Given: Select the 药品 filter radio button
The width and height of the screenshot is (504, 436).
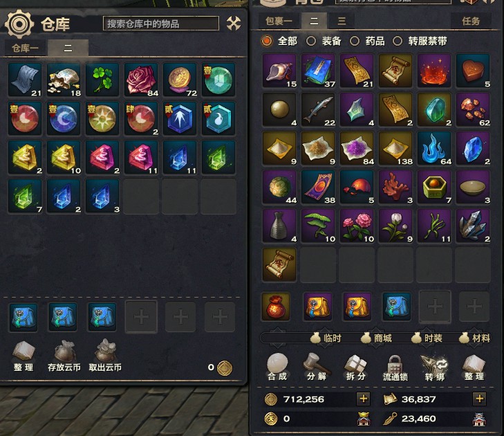Looking at the screenshot, I should coord(355,41).
